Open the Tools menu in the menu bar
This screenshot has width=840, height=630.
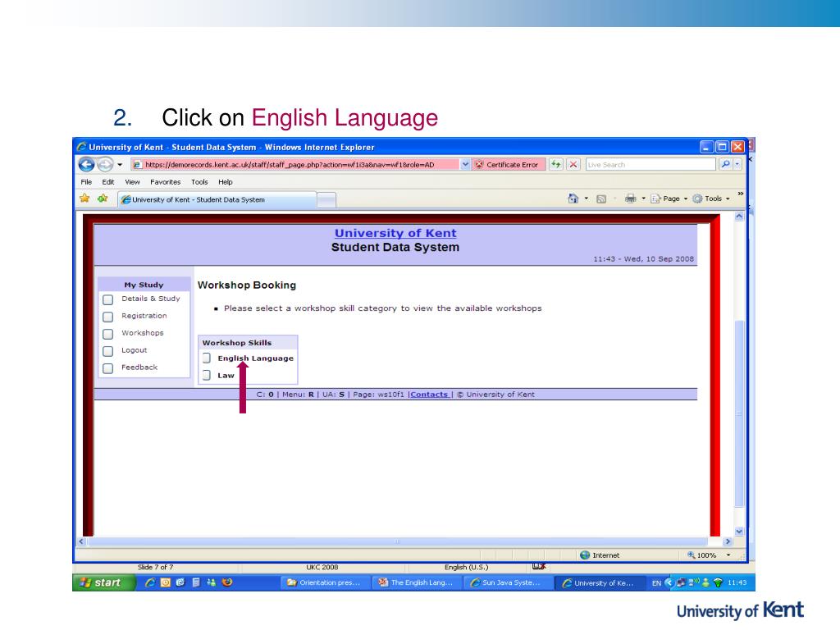point(199,182)
